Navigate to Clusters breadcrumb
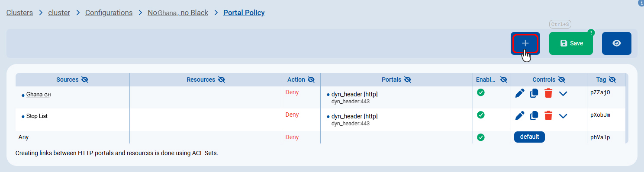The width and height of the screenshot is (644, 172). (x=19, y=13)
